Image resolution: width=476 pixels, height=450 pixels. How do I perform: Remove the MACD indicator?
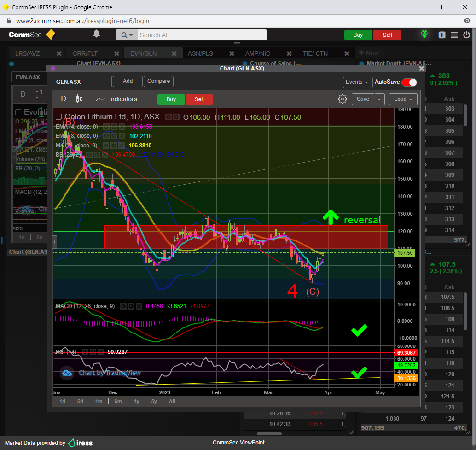(139, 306)
